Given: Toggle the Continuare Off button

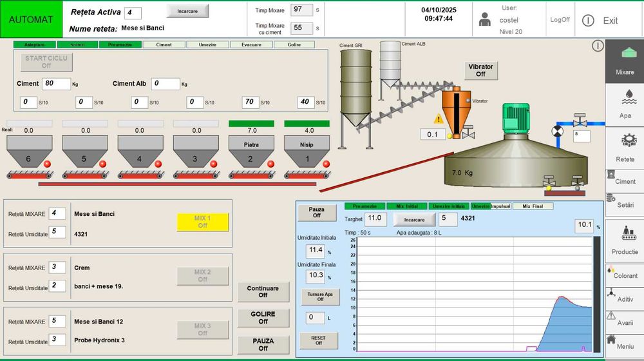Looking at the screenshot, I should pyautogui.click(x=263, y=291).
